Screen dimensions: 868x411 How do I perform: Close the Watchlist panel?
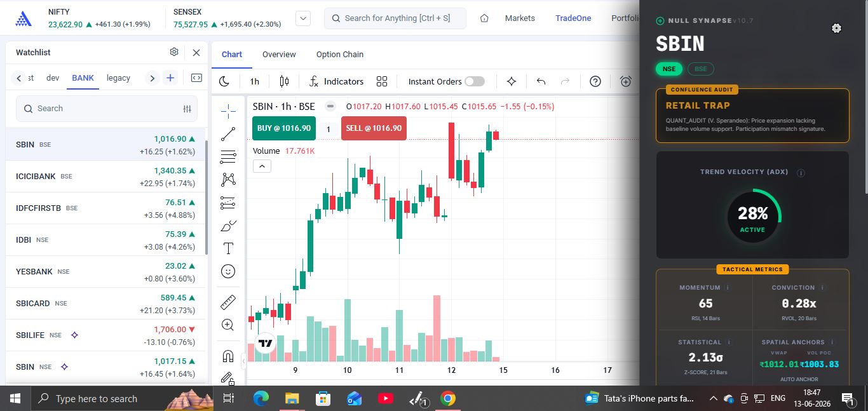(x=196, y=53)
